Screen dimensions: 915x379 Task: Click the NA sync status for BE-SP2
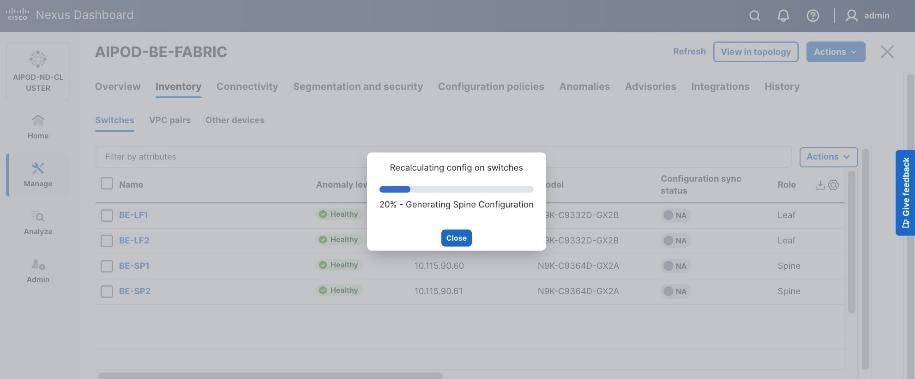click(675, 291)
